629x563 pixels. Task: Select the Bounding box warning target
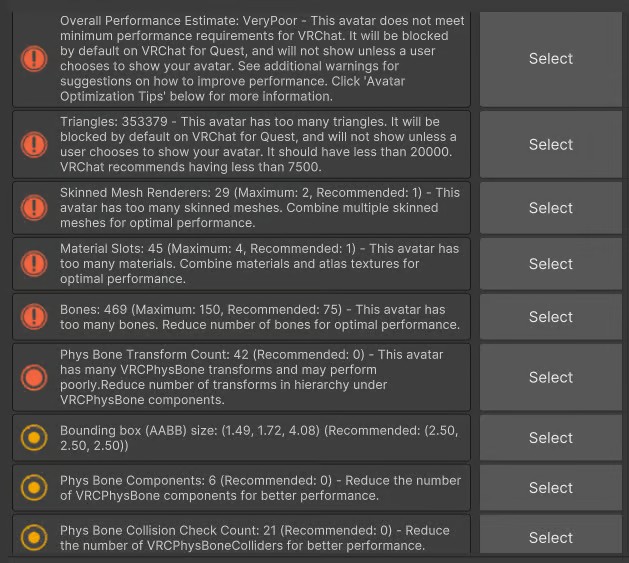(551, 437)
